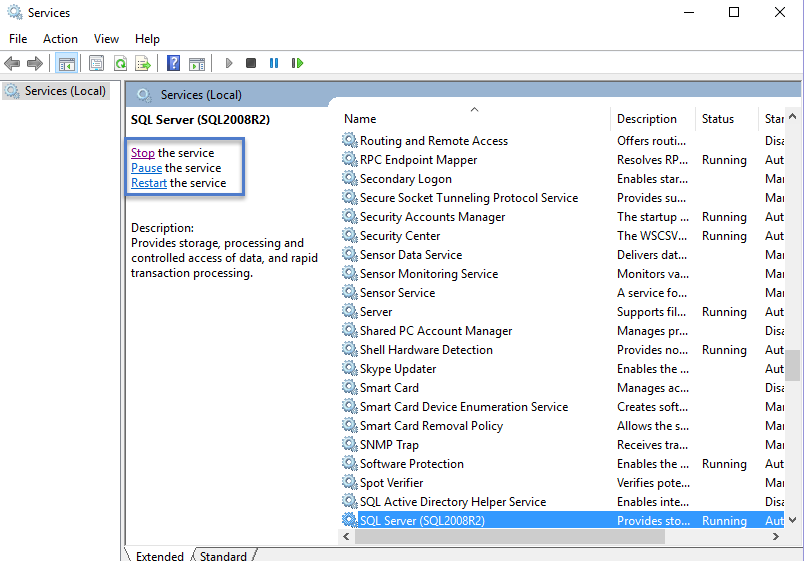This screenshot has height=561, width=804.
Task: Click the horizontal scrollbar left arrow
Action: coord(346,536)
